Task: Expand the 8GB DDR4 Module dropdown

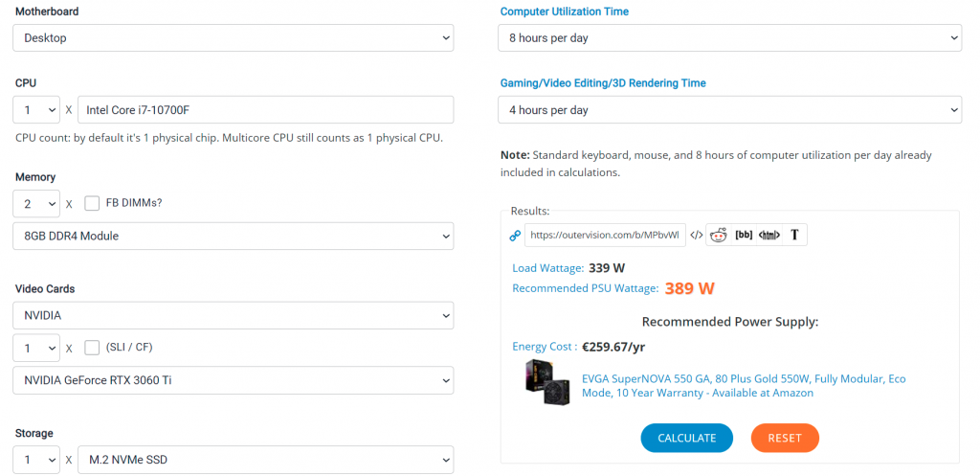Action: pyautogui.click(x=233, y=236)
